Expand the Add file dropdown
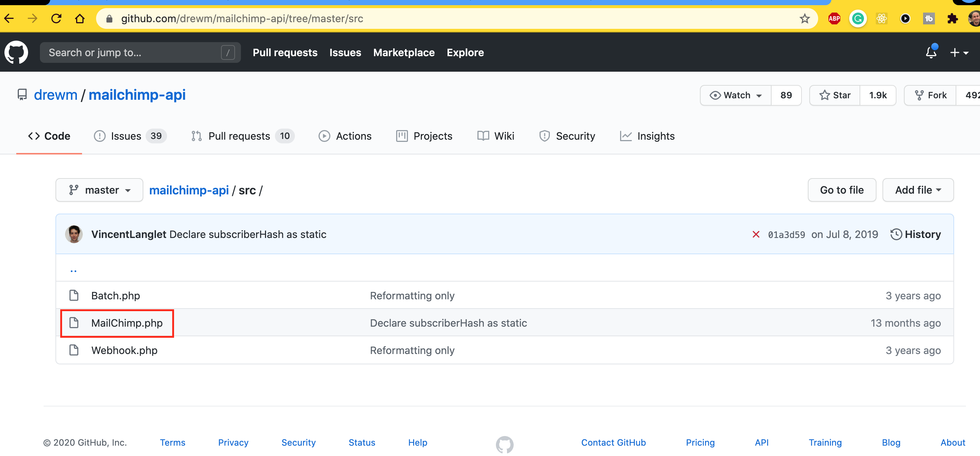 pos(917,190)
